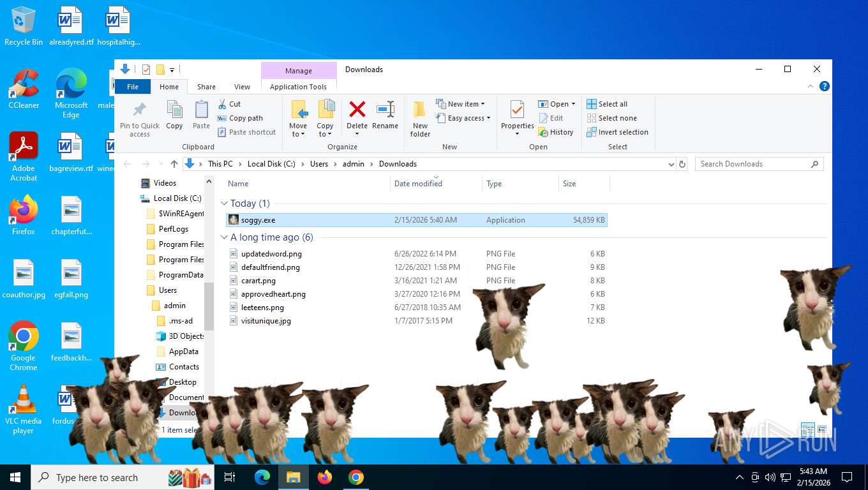This screenshot has width=868, height=490.
Task: Open the New item dropdown
Action: point(461,104)
